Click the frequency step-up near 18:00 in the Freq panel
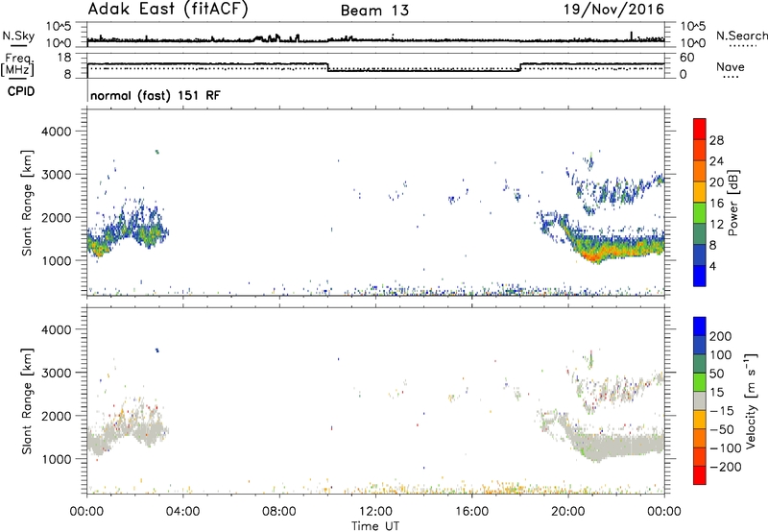The height and width of the screenshot is (532, 768). pyautogui.click(x=520, y=67)
